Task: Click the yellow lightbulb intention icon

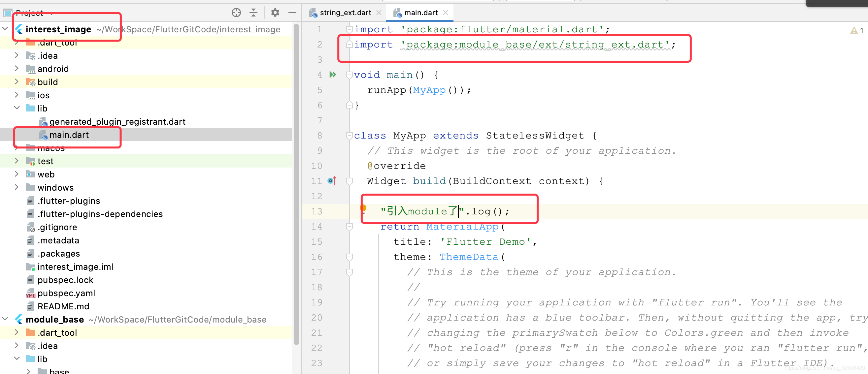Action: coord(363,208)
